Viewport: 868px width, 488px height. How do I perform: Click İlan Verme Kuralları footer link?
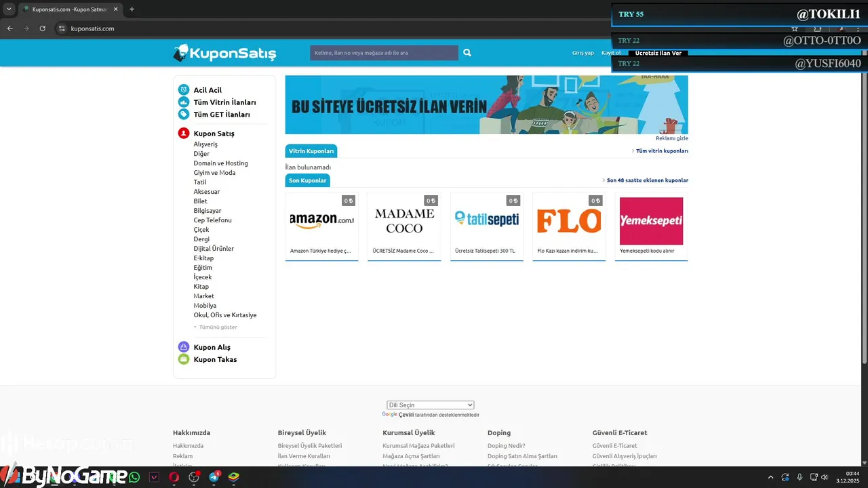click(x=304, y=456)
